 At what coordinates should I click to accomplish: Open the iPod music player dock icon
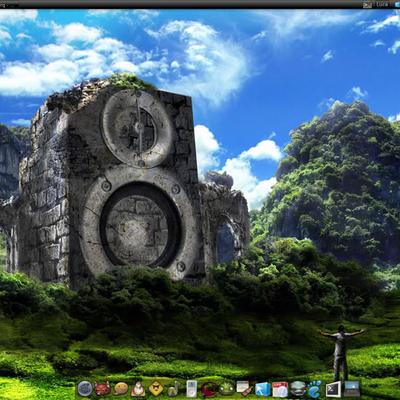[192, 389]
